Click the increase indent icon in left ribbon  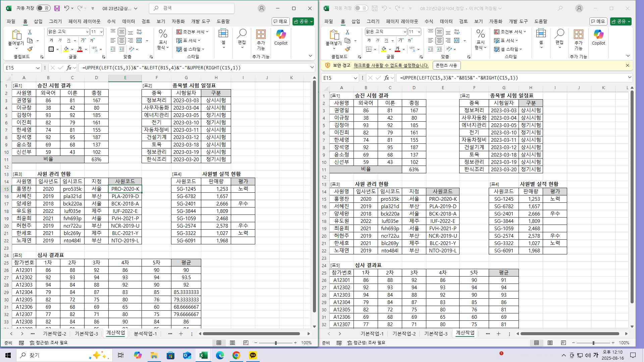click(121, 49)
